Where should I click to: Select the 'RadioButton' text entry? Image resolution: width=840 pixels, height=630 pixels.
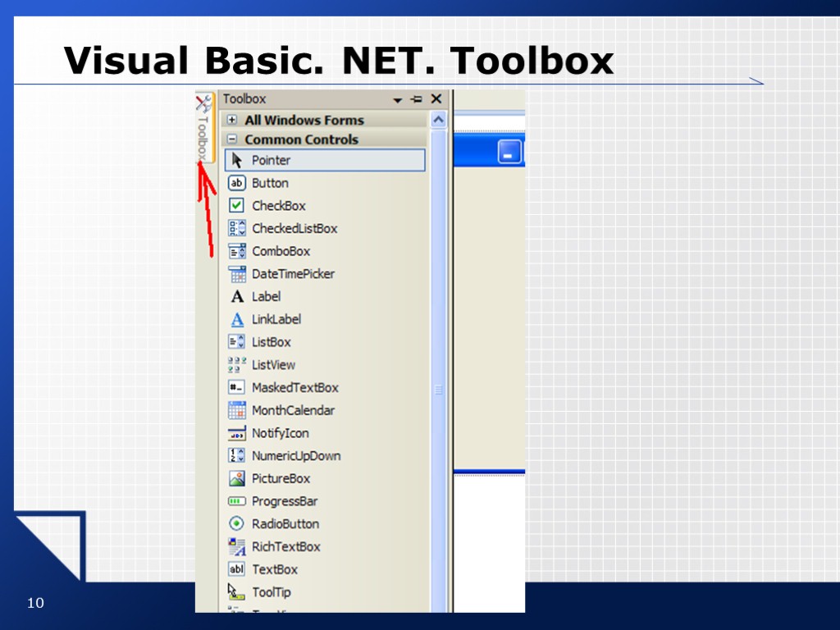click(x=285, y=524)
